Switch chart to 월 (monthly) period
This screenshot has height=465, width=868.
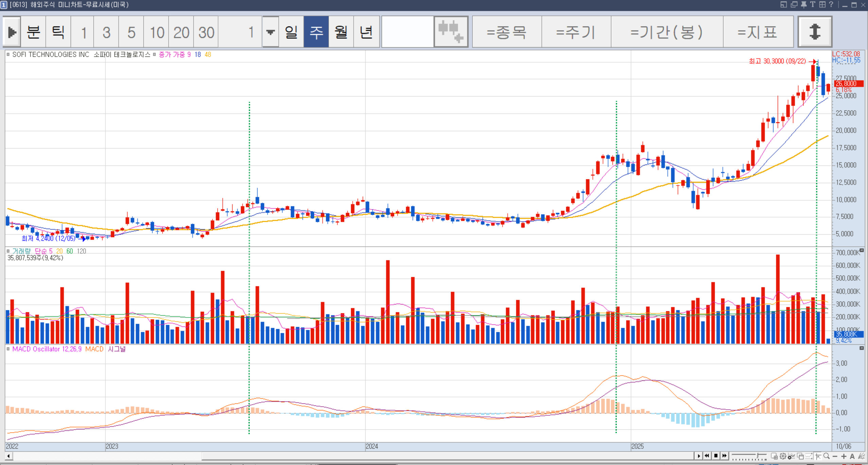coord(341,32)
